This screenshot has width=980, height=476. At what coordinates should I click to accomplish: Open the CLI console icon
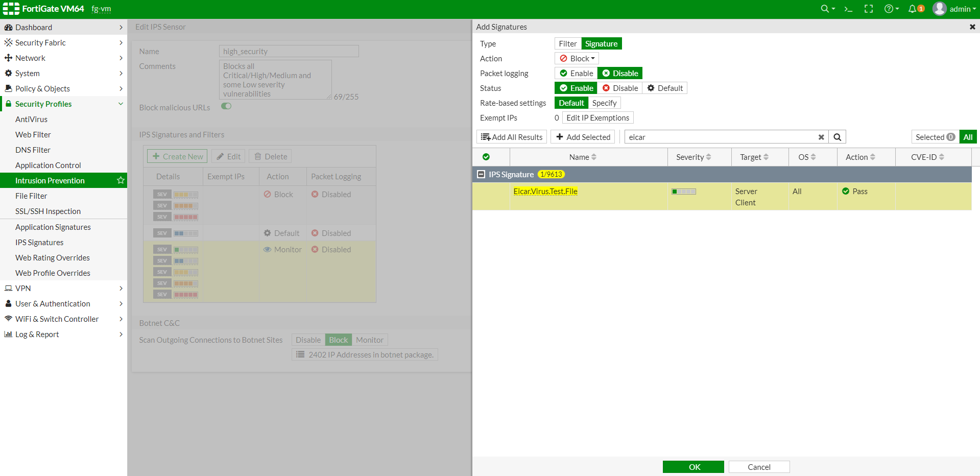pyautogui.click(x=848, y=9)
